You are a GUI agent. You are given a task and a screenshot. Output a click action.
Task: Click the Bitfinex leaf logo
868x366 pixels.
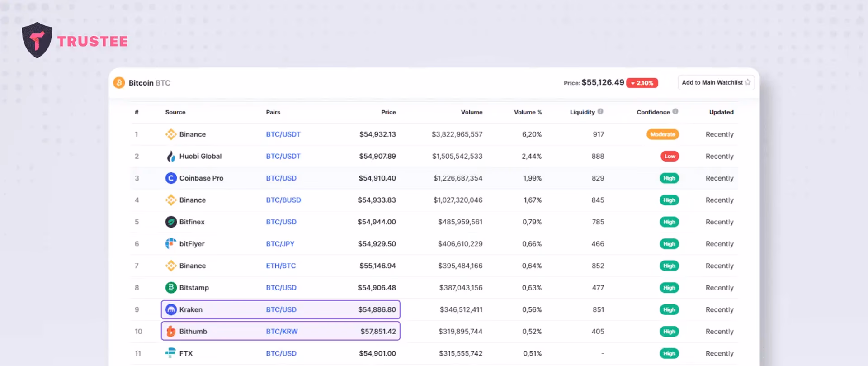171,222
